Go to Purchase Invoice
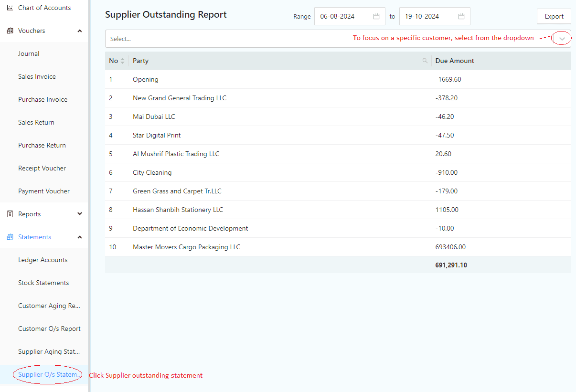The width and height of the screenshot is (576, 392). tap(44, 99)
